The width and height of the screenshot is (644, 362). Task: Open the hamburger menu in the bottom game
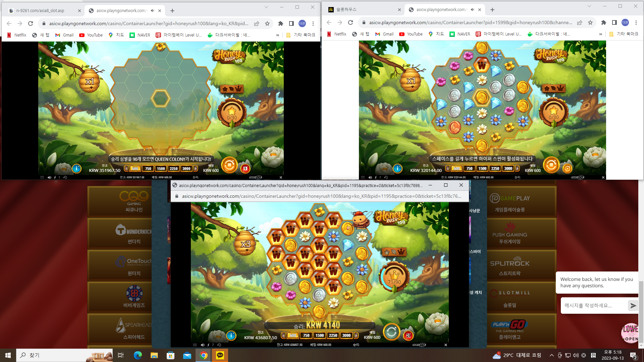[195, 345]
